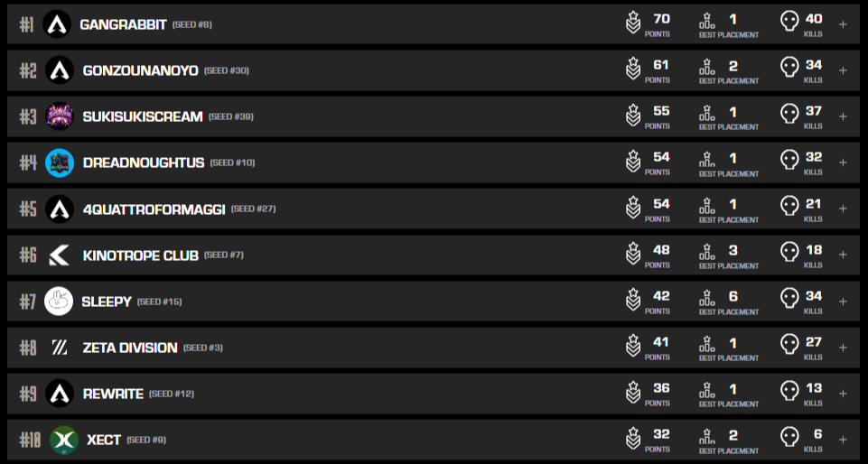Click the SUKISUKISCREAM team avatar
The width and height of the screenshot is (868, 464).
point(59,116)
